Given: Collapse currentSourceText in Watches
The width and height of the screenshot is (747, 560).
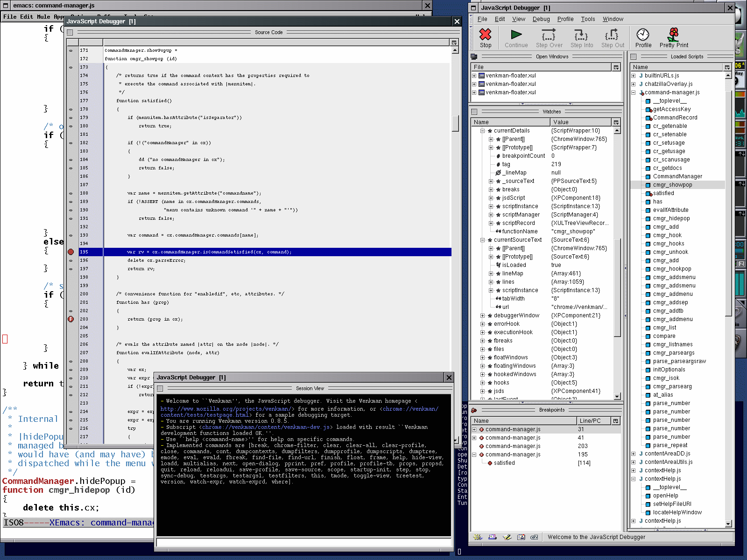Looking at the screenshot, I should (482, 240).
